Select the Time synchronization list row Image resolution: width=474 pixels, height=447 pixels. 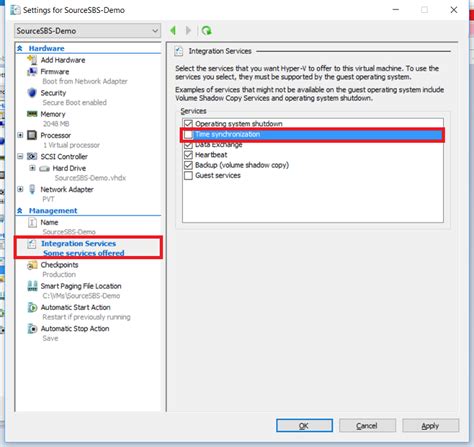pyautogui.click(x=312, y=134)
